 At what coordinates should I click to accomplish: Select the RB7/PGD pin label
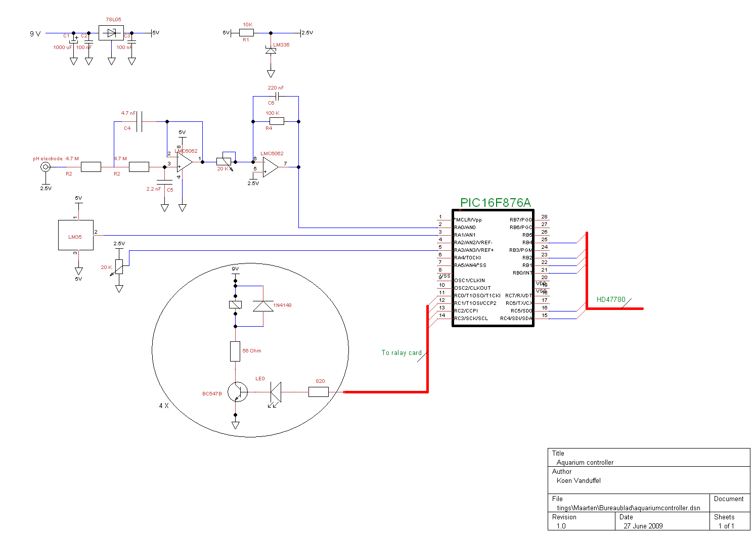(x=521, y=220)
